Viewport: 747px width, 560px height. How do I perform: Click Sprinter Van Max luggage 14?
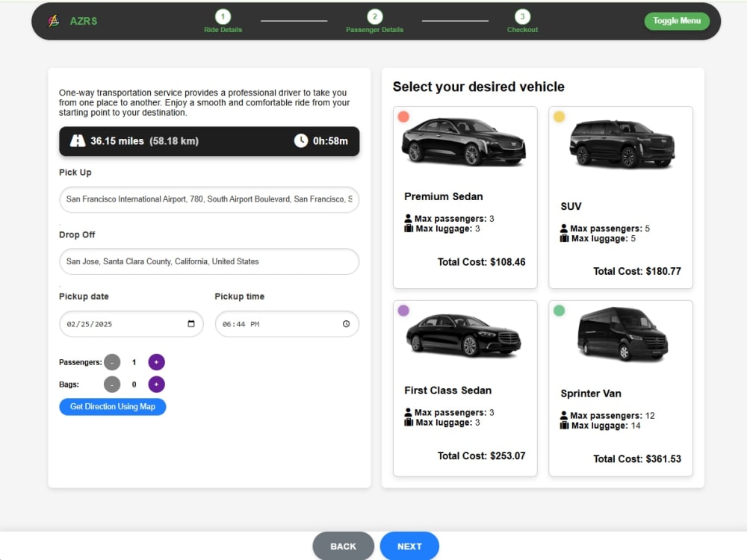(x=606, y=426)
